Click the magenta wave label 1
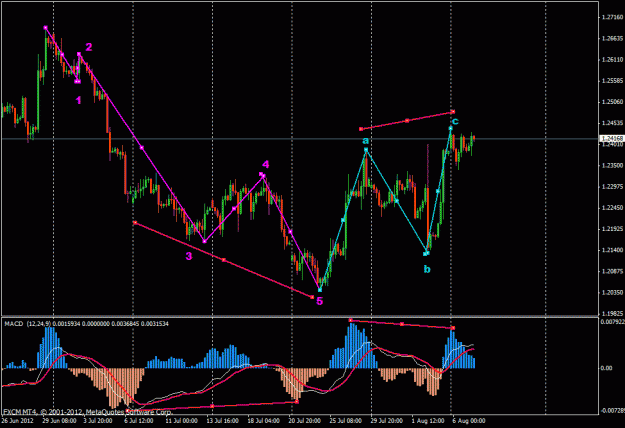The width and height of the screenshot is (625, 428). [x=79, y=100]
